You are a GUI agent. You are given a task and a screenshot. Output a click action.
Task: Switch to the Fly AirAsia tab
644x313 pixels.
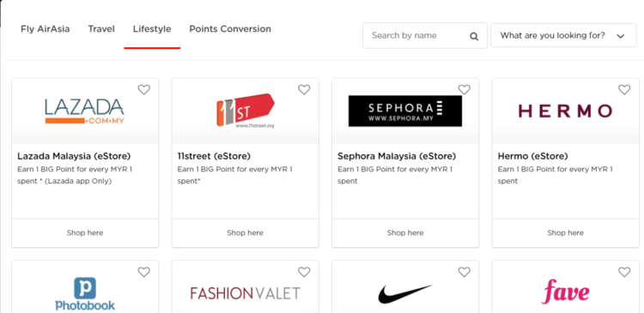point(46,29)
